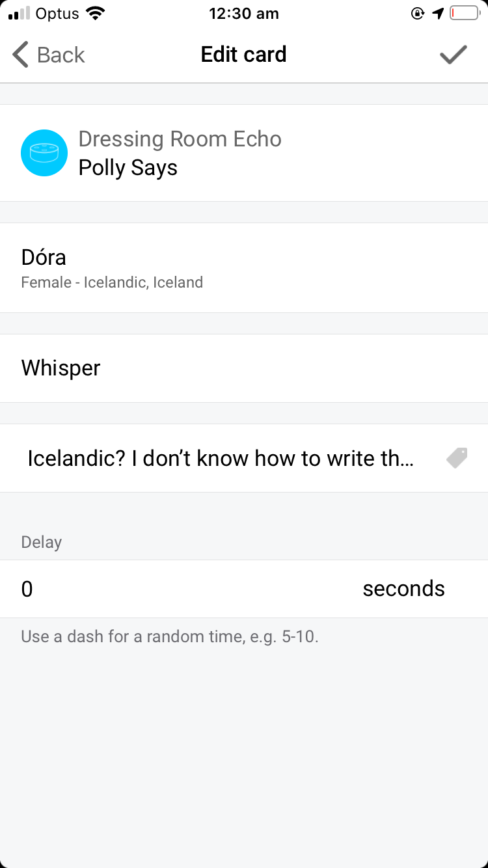
Task: Tap the Back text label
Action: coord(61,55)
